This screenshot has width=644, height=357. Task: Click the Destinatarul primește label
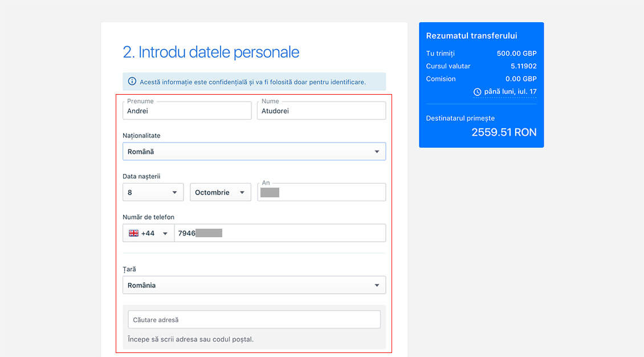(x=460, y=118)
